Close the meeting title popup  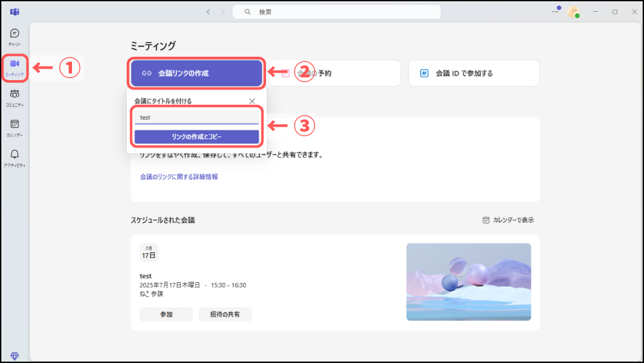click(x=252, y=101)
